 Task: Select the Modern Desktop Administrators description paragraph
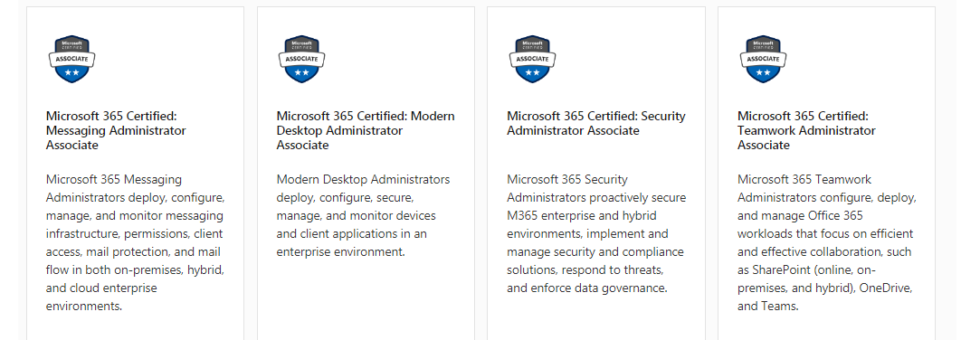(x=363, y=215)
